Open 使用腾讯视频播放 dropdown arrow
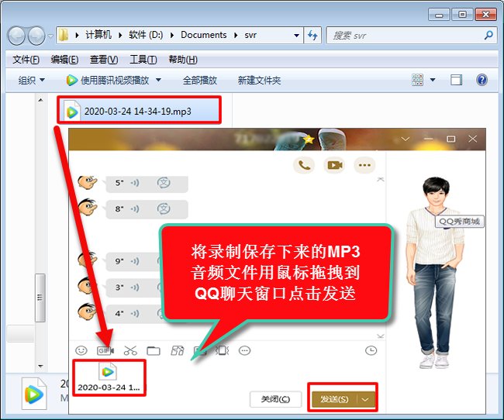 pyautogui.click(x=158, y=80)
